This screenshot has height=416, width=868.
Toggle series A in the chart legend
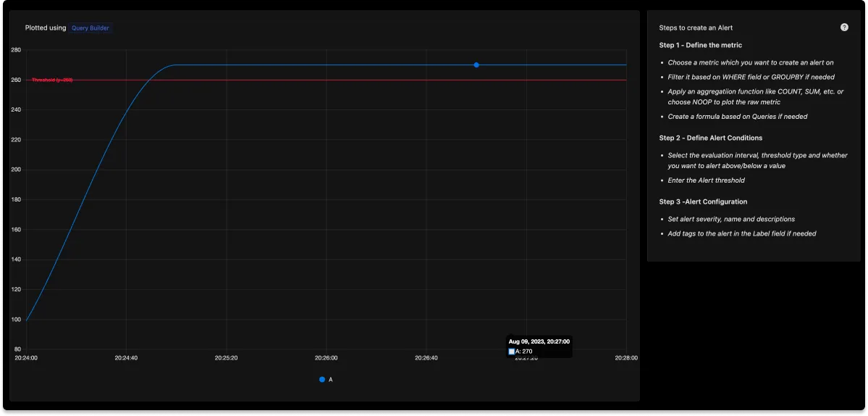326,380
